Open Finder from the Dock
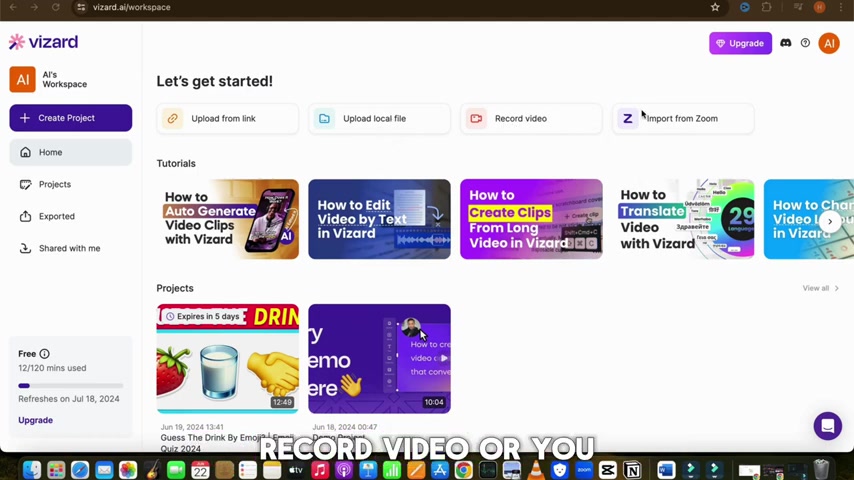This screenshot has height=480, width=854. [x=32, y=470]
